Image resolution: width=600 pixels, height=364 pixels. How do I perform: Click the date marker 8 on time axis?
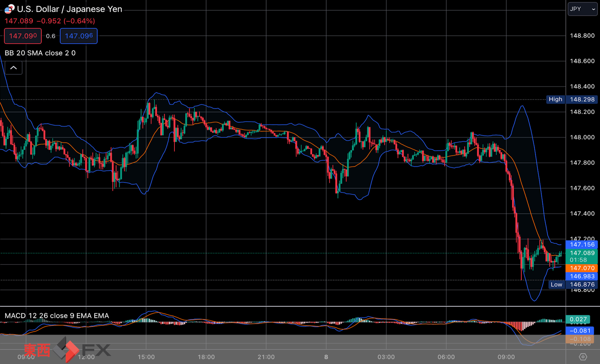point(326,357)
